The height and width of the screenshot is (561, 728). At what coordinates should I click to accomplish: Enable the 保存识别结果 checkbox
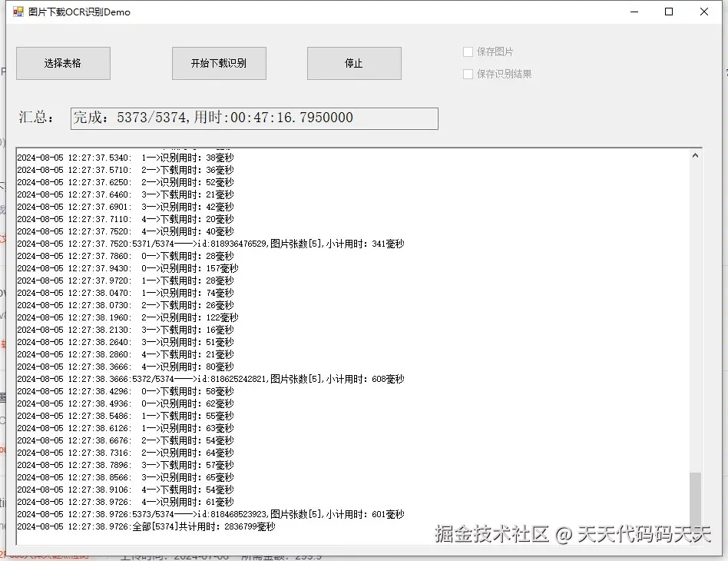point(468,74)
